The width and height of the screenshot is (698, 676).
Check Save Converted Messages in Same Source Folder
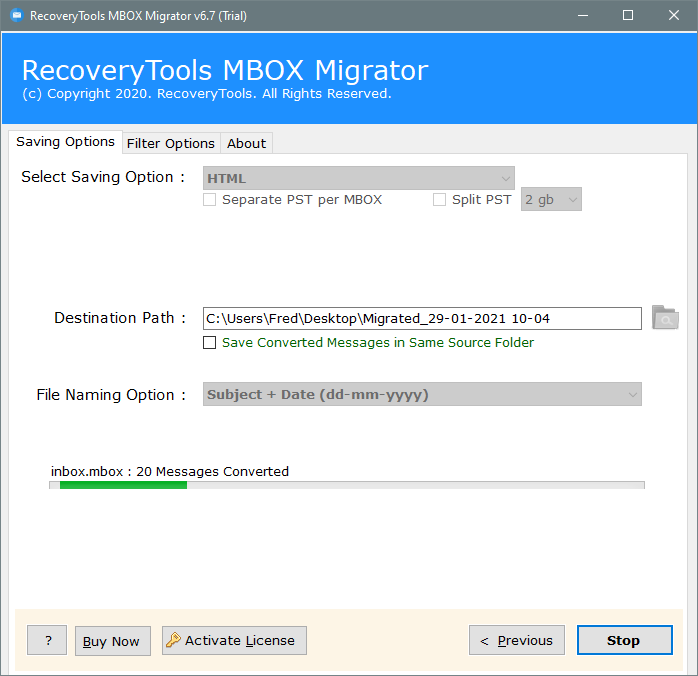210,342
